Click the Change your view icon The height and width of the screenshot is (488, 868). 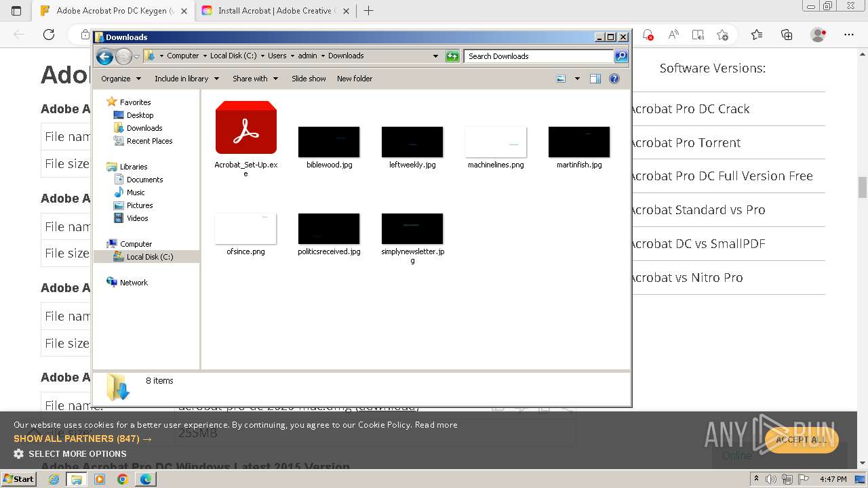coord(561,79)
